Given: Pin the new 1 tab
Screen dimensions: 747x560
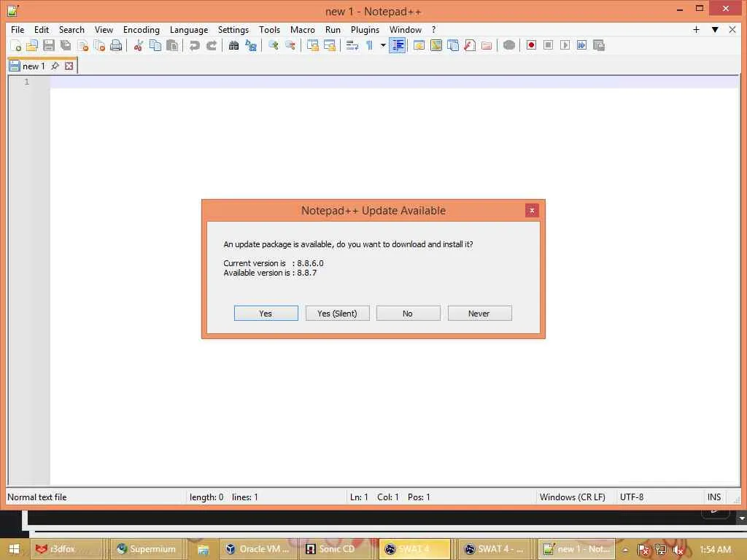Looking at the screenshot, I should point(55,66).
